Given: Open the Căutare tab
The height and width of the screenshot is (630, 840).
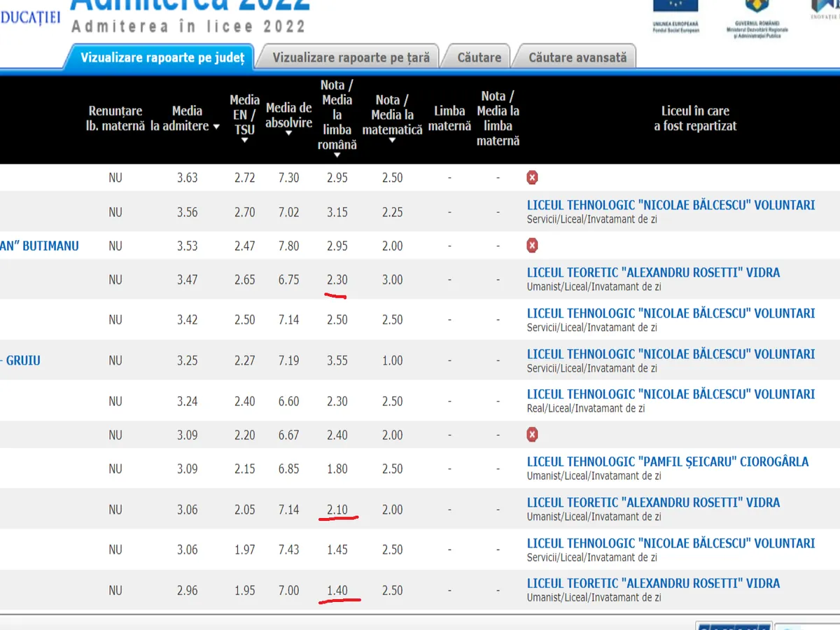Looking at the screenshot, I should coord(479,57).
